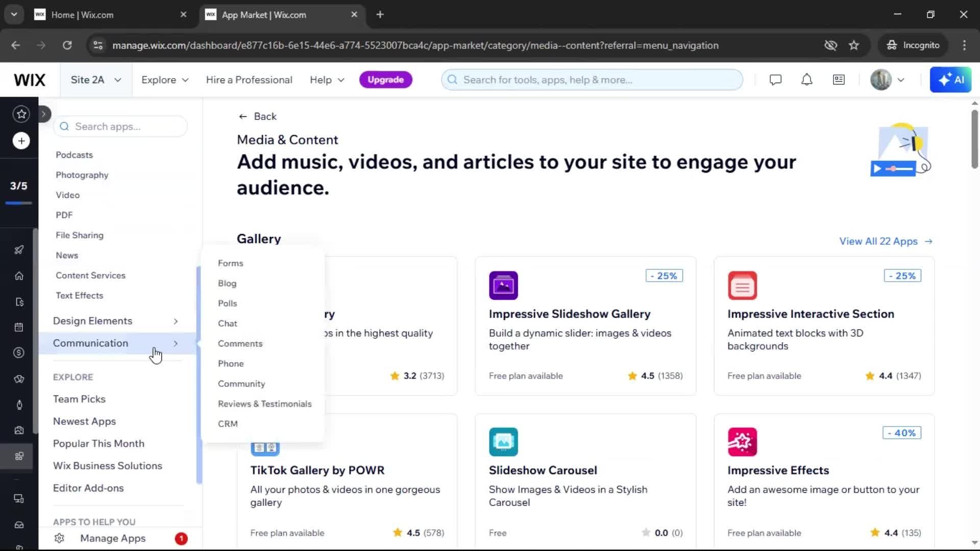Open the dollar payments icon in sidebar

[19, 353]
